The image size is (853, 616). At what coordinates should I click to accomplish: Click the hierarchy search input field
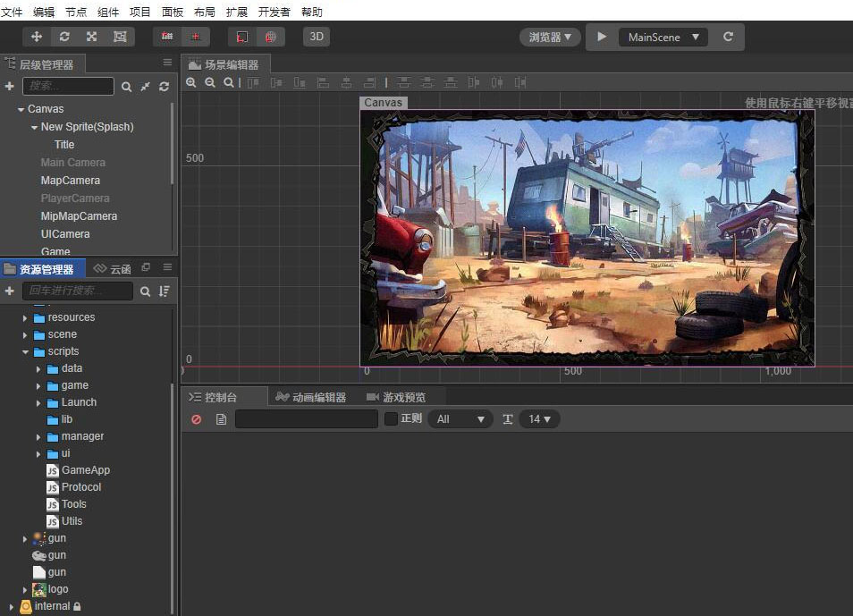pos(68,87)
